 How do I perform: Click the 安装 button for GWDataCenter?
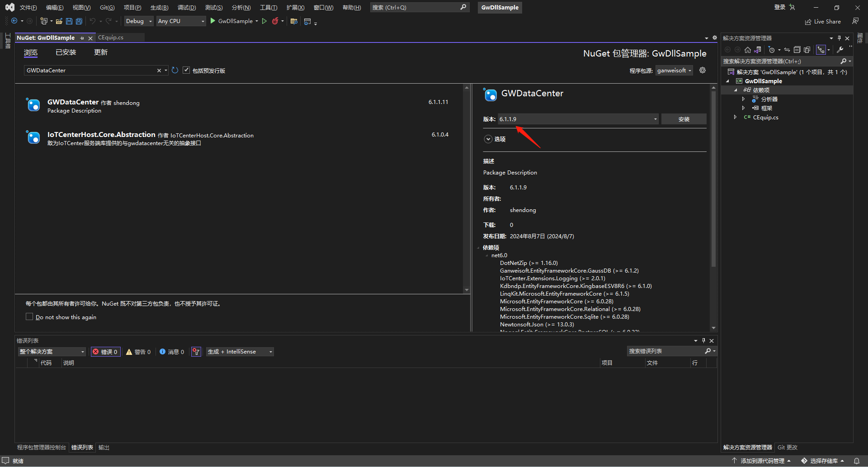pyautogui.click(x=684, y=119)
